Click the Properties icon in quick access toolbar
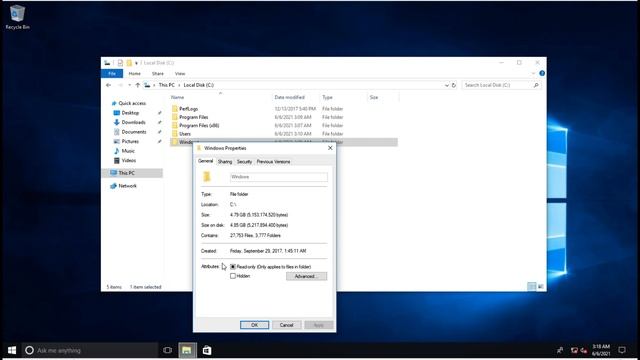 (x=120, y=63)
